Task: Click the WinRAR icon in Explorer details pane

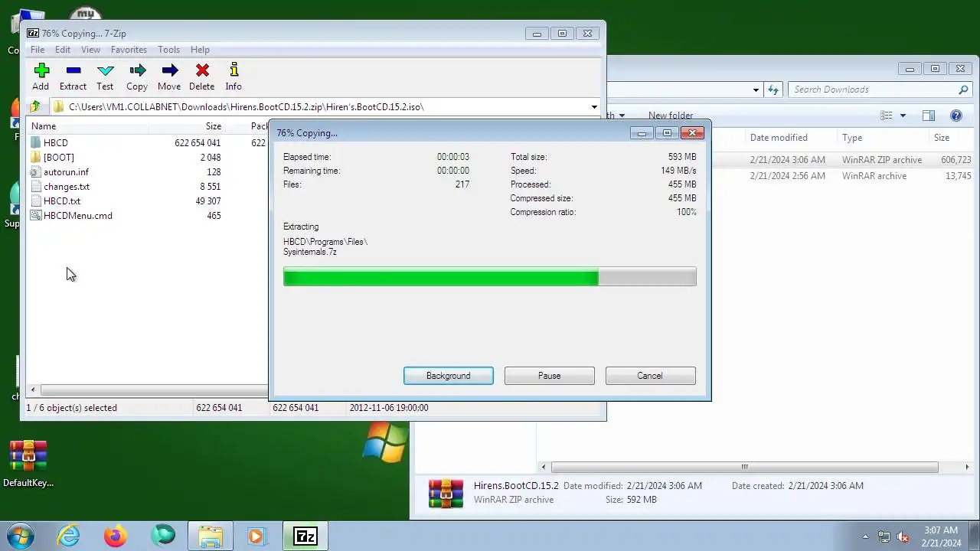Action: [446, 494]
